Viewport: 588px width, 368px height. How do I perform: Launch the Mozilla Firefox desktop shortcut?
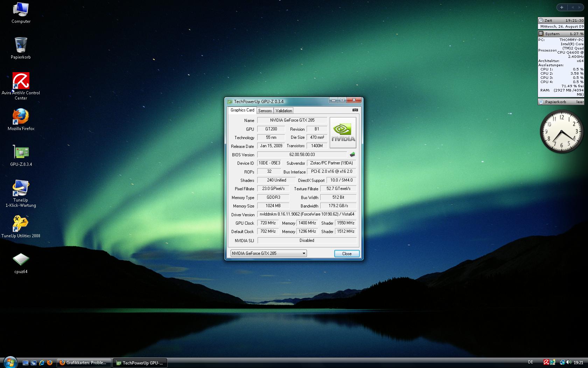[x=21, y=120]
